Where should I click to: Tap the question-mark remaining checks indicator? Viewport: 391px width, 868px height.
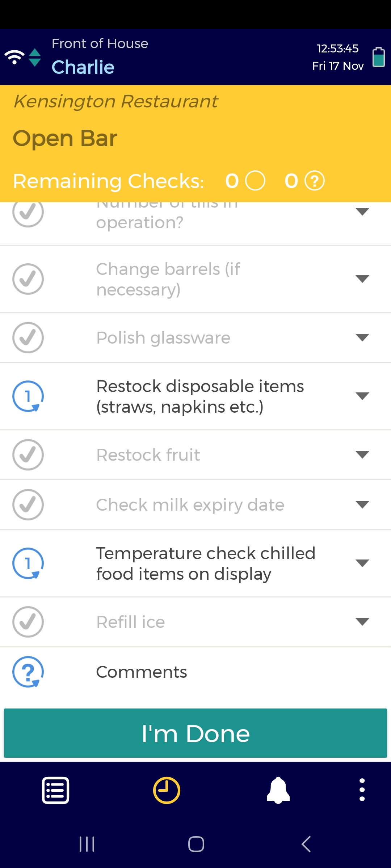point(315,181)
